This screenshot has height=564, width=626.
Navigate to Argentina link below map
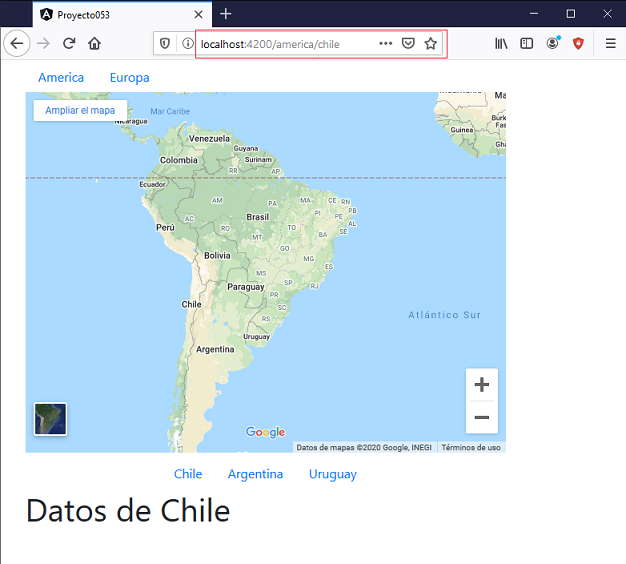click(x=256, y=474)
